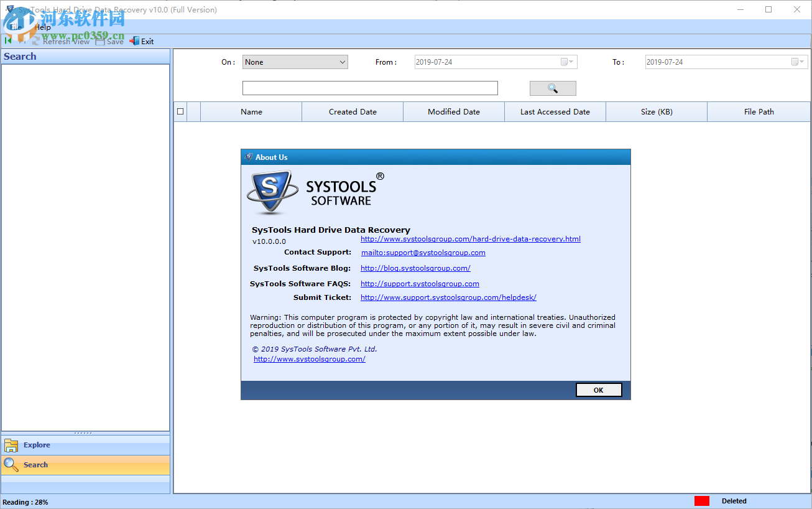This screenshot has height=509, width=812.
Task: Click the magnifier search button
Action: [552, 88]
